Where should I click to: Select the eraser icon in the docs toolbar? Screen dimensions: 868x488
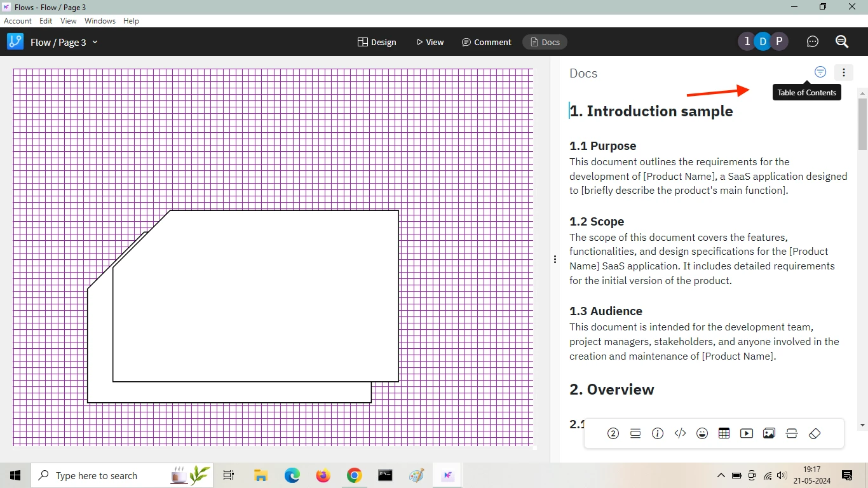(814, 433)
